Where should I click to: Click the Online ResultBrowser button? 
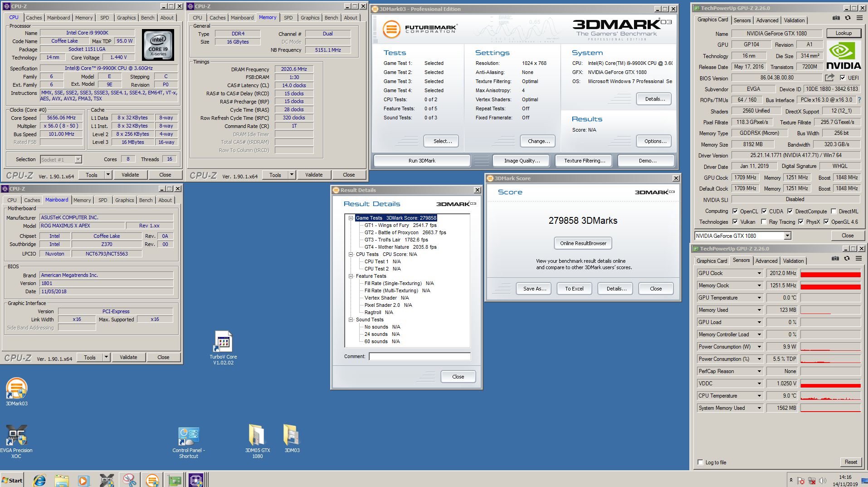click(583, 243)
